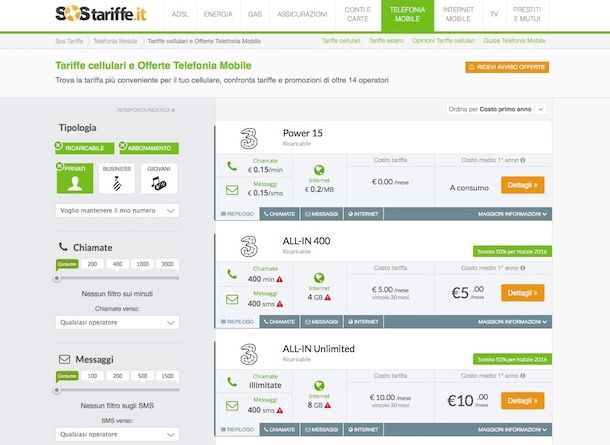The width and height of the screenshot is (610, 445).
Task: Open the Tariffe estero link
Action: [x=386, y=40]
